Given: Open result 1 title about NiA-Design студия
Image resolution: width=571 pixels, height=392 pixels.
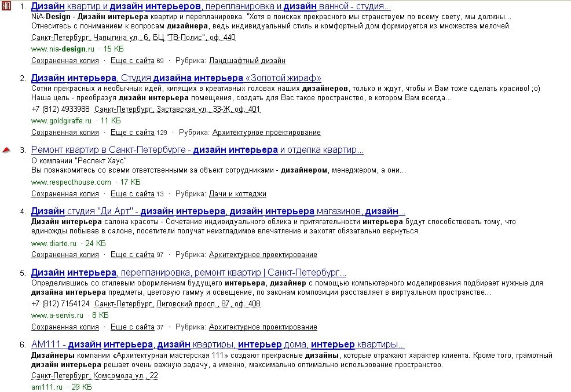Looking at the screenshot, I should [211, 6].
